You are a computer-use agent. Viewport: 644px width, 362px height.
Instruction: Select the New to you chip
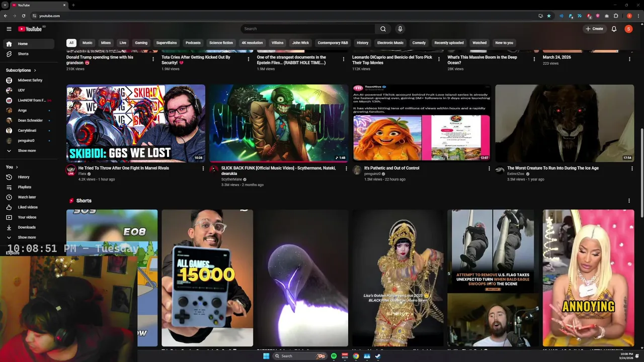pos(504,43)
